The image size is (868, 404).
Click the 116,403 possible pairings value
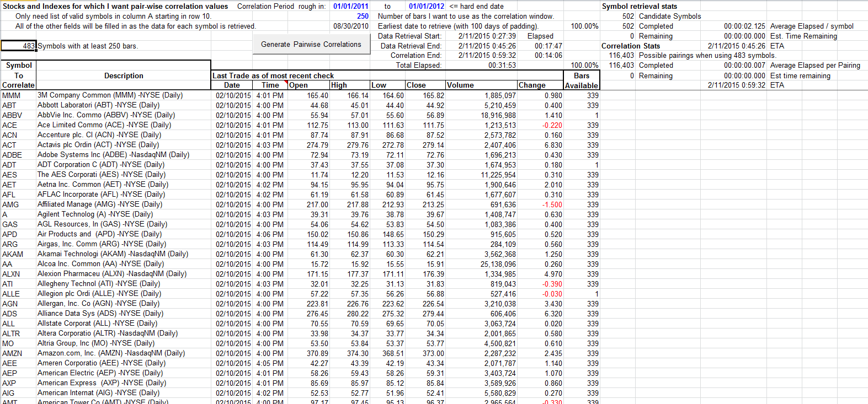[x=621, y=55]
